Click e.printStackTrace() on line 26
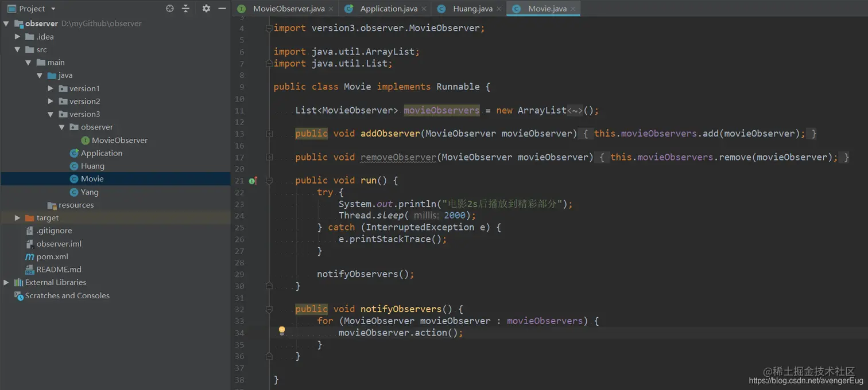 click(390, 239)
